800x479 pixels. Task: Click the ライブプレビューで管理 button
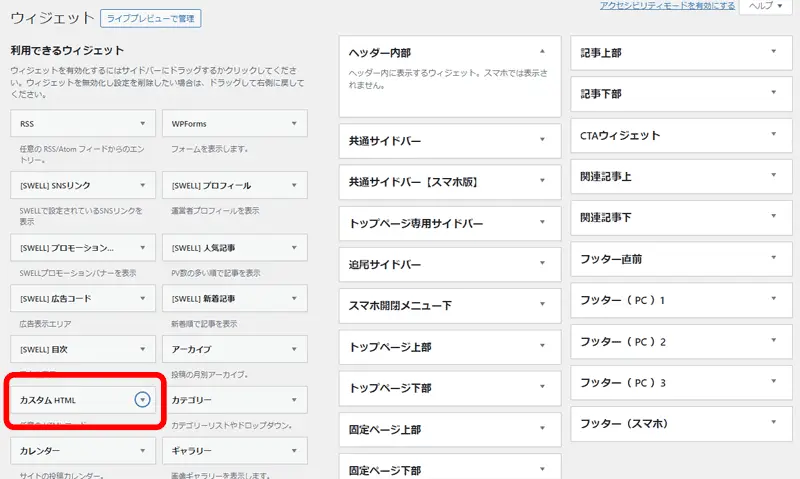(x=167, y=18)
